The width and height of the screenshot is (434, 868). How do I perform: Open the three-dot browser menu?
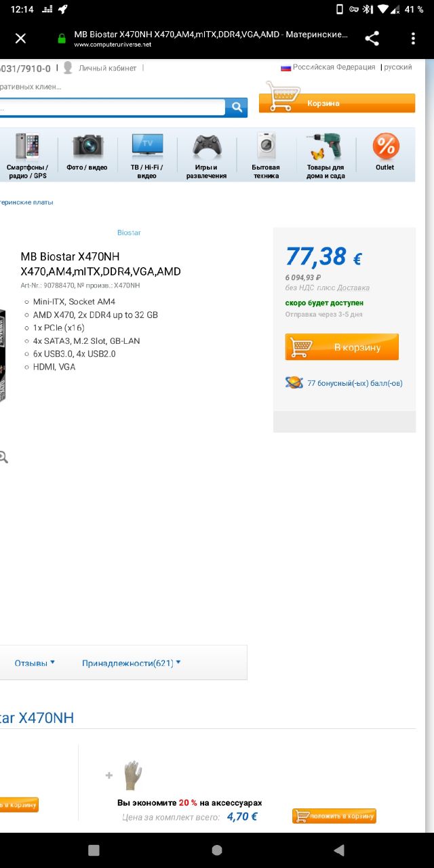pyautogui.click(x=412, y=39)
